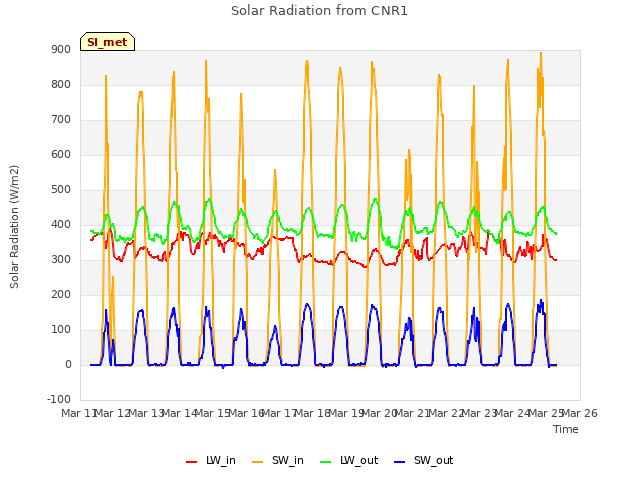
Task: Click the Mar 18 x-axis tick label
Action: (x=313, y=413)
